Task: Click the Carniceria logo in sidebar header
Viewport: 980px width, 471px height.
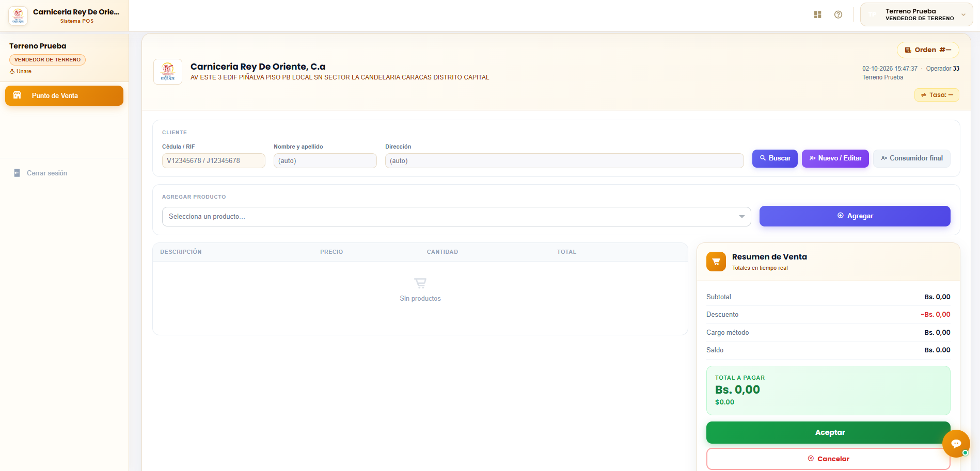Action: click(18, 16)
